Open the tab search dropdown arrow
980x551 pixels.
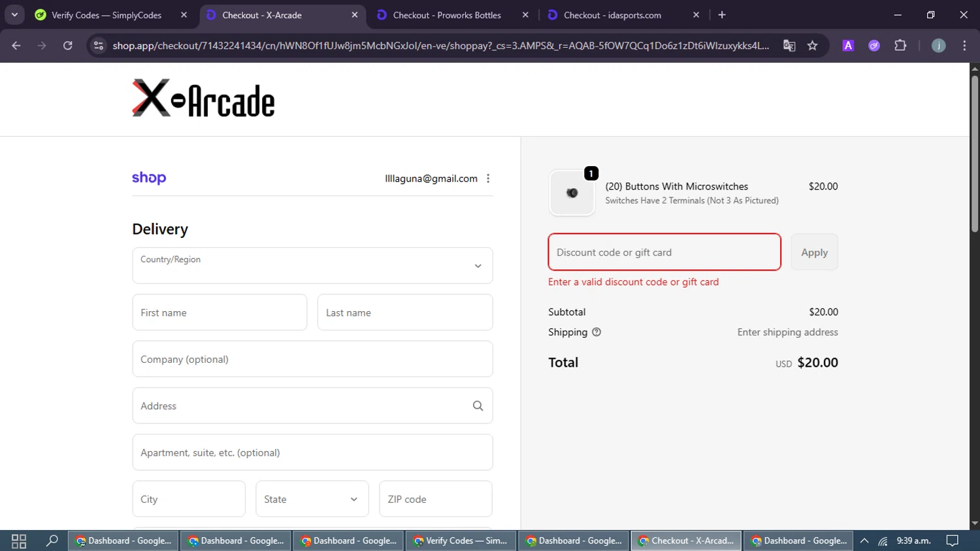pos(14,14)
